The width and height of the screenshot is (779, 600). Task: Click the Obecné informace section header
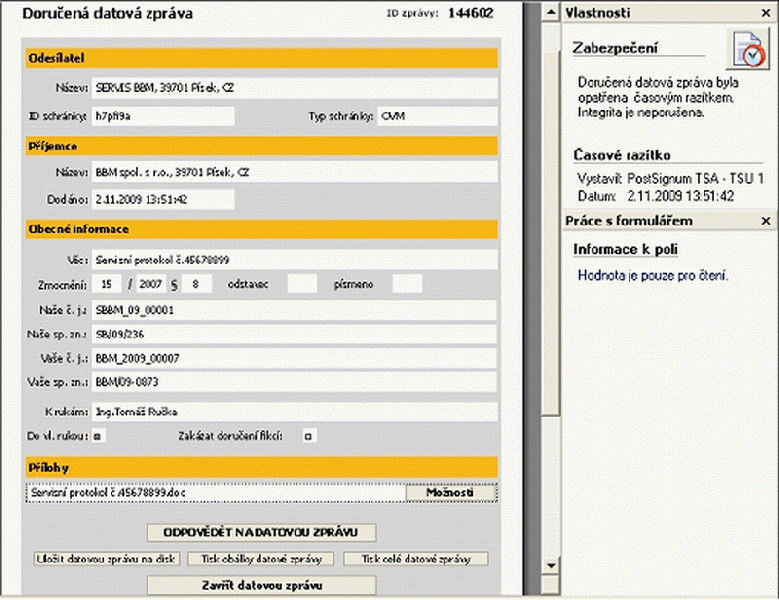coord(262,229)
